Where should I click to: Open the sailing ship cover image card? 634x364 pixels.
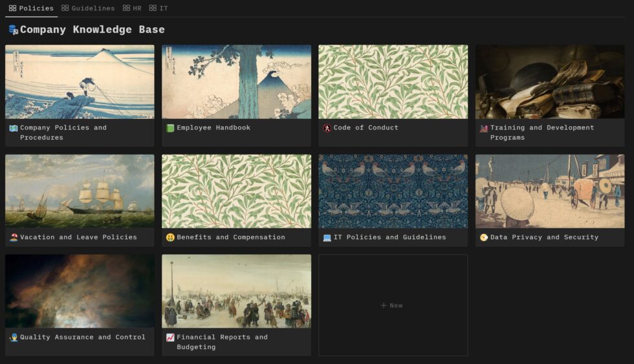(x=80, y=191)
